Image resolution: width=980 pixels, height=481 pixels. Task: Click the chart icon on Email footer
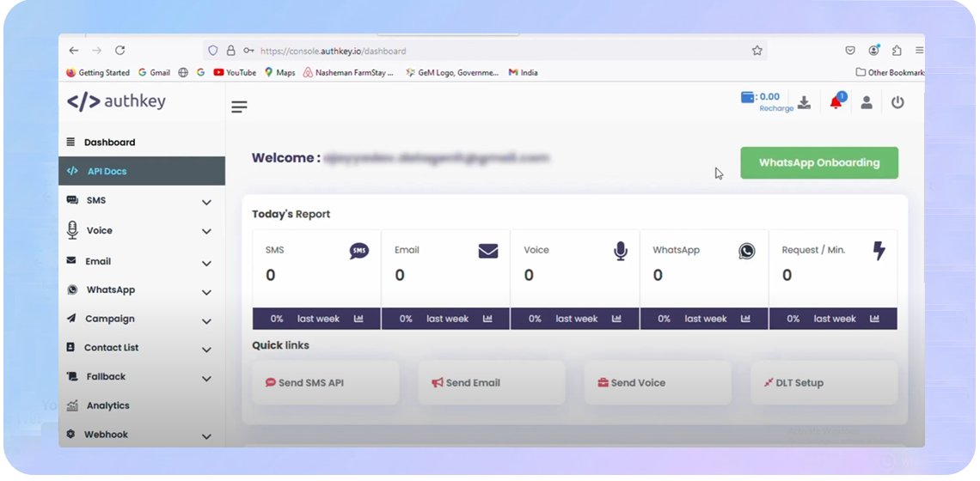pyautogui.click(x=487, y=319)
